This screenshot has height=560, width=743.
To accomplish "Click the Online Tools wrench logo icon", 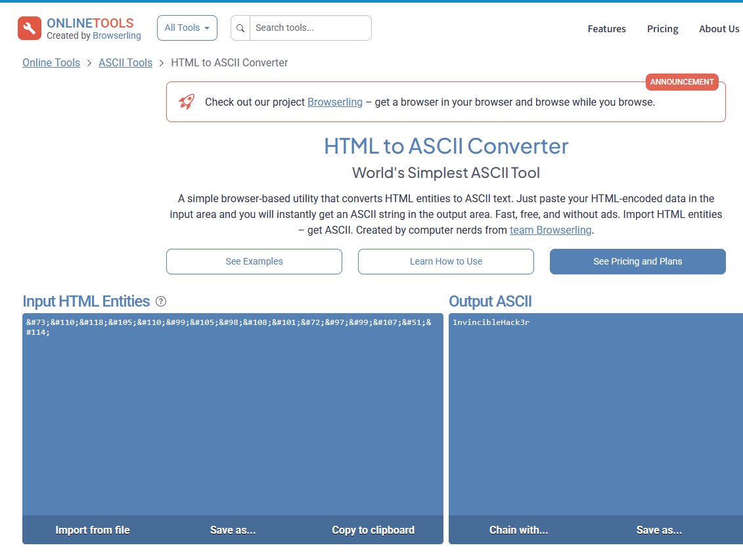I will pyautogui.click(x=30, y=28).
